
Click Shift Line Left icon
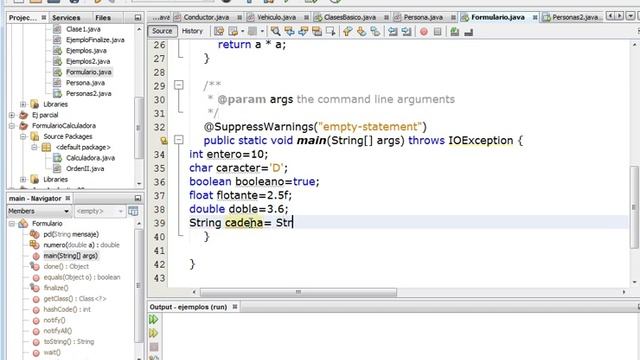point(393,31)
